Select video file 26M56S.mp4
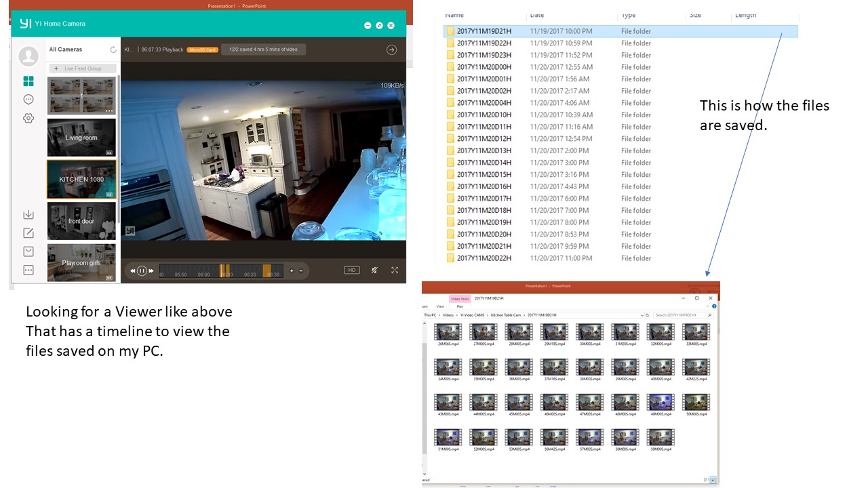Screen dimensions: 868x488 click(x=448, y=334)
